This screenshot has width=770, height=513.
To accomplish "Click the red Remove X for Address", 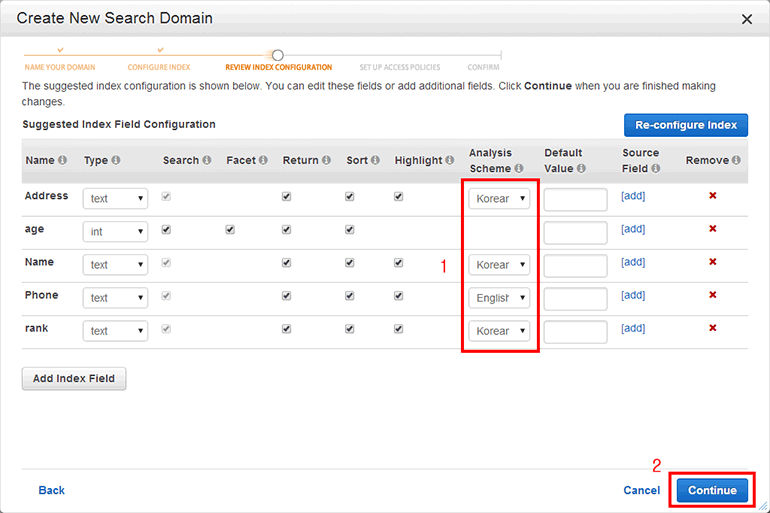I will 712,196.
